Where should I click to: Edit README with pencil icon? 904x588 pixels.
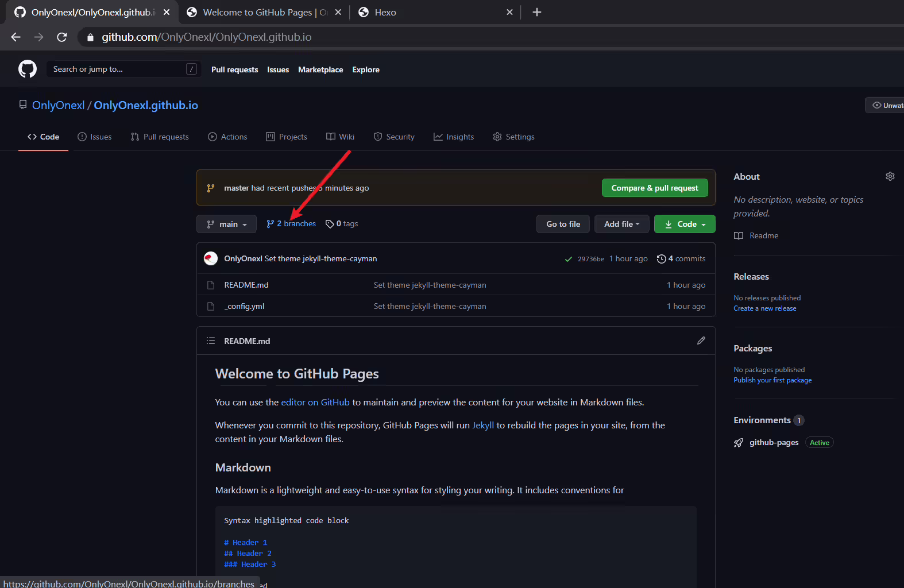(701, 341)
